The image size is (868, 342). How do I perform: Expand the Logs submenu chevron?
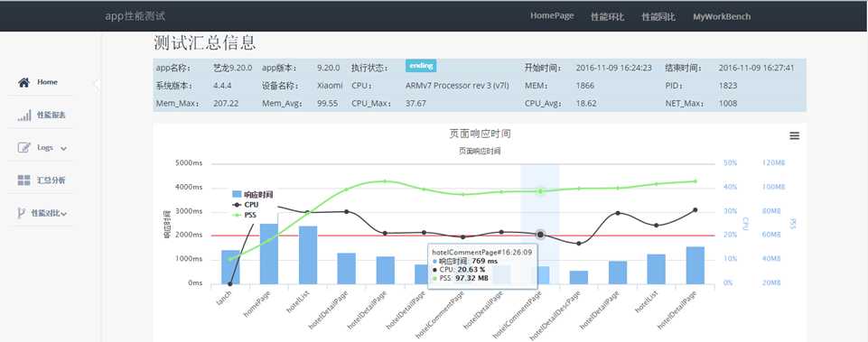click(x=63, y=148)
